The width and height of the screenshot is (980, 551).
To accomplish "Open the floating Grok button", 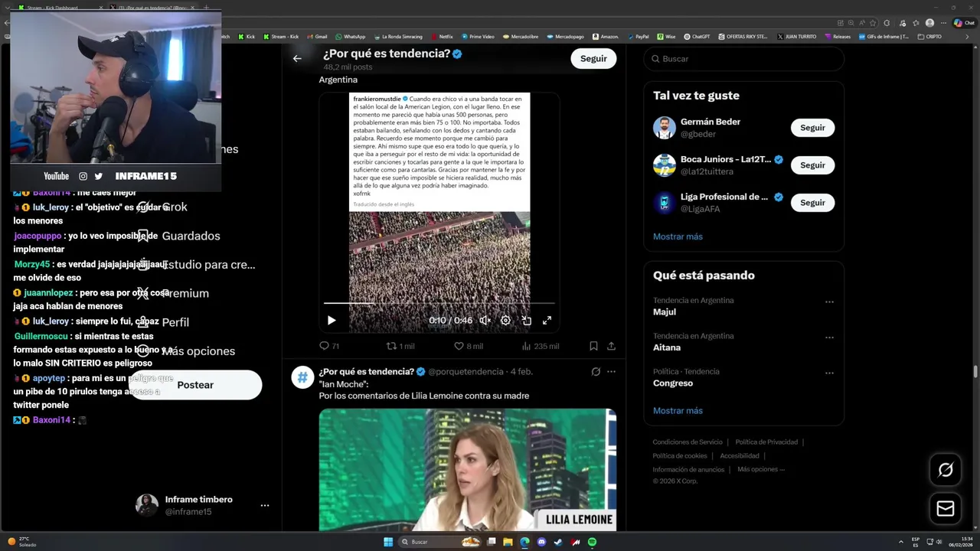I will [x=946, y=470].
